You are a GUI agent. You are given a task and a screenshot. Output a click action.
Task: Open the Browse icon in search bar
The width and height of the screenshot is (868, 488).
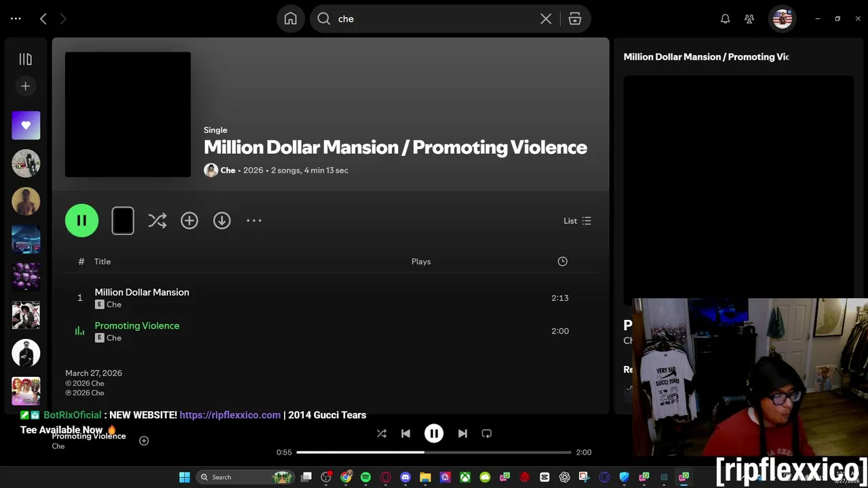[575, 19]
